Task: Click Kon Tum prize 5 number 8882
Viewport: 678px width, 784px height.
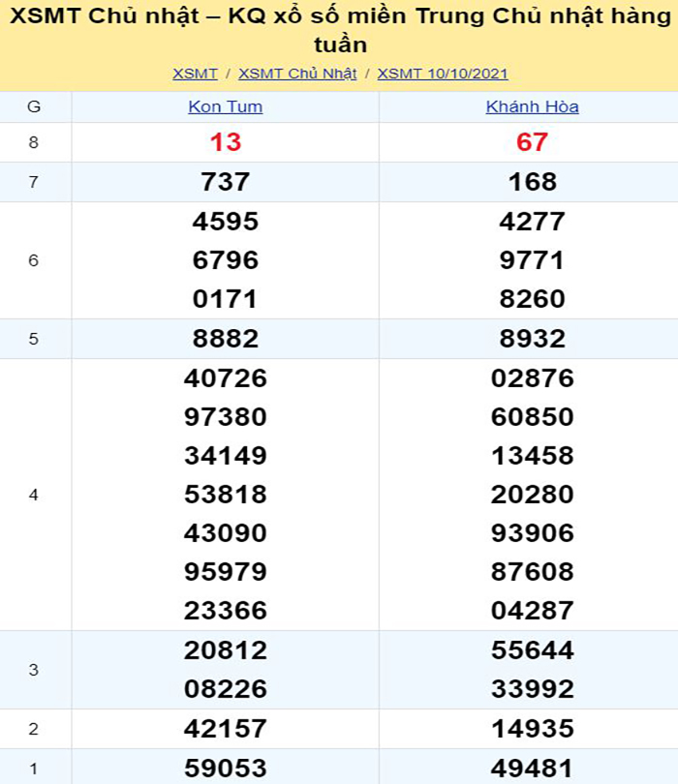Action: (x=225, y=339)
